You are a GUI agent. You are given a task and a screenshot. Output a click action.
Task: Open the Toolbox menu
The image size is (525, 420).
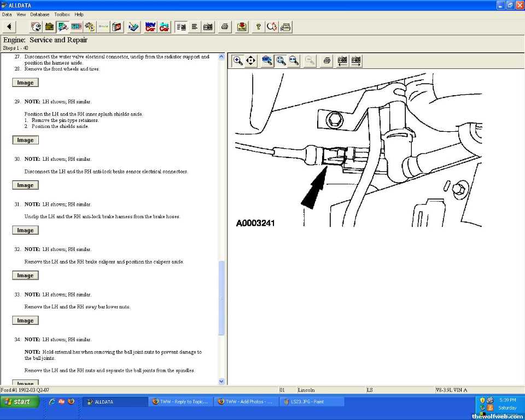pos(62,14)
